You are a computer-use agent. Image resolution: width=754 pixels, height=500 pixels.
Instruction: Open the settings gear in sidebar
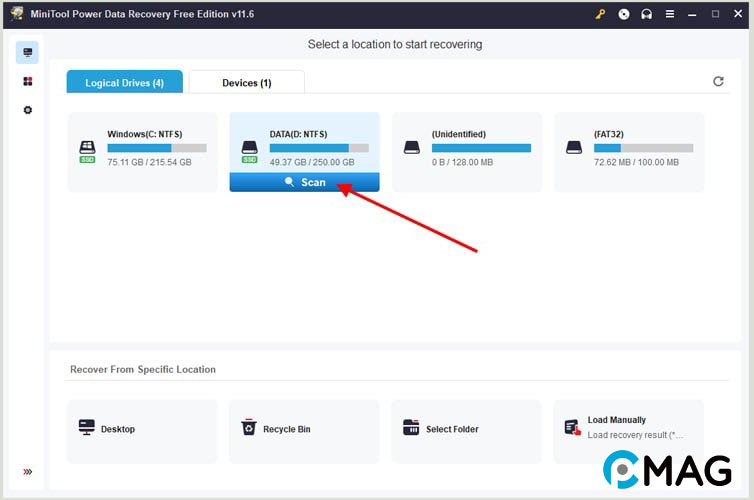(x=27, y=110)
